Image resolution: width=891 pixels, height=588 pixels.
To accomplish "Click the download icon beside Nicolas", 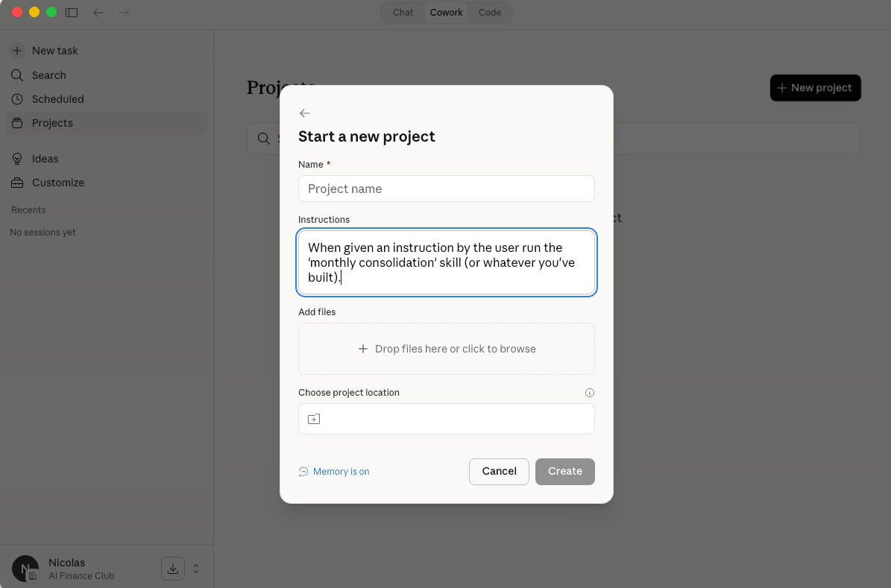I will (172, 569).
